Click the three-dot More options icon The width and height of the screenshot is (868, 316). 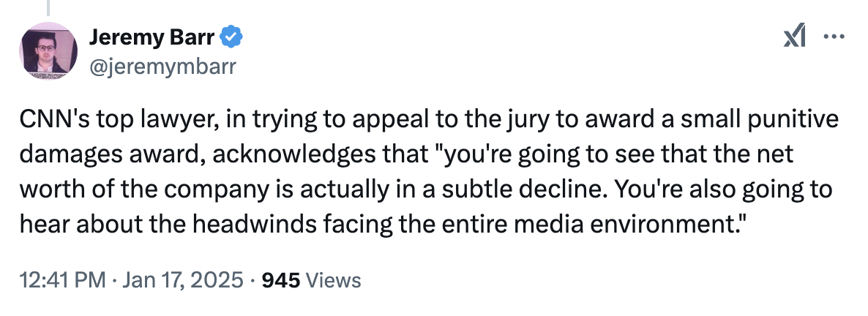834,38
